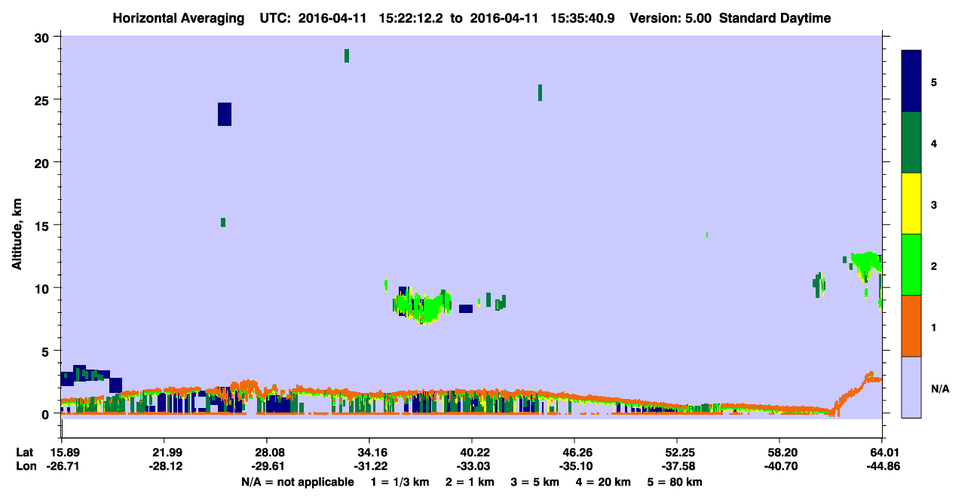Click the '4 = 20 km' legend text

(604, 482)
